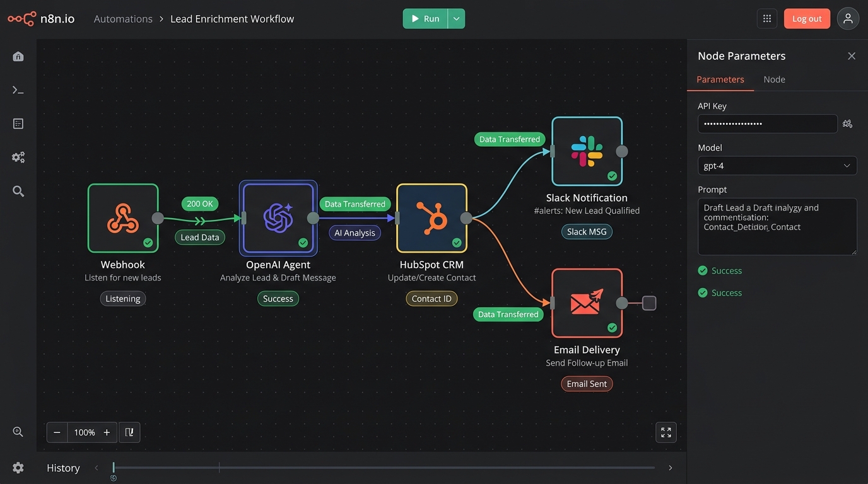Go to next history step arrow

coord(670,468)
